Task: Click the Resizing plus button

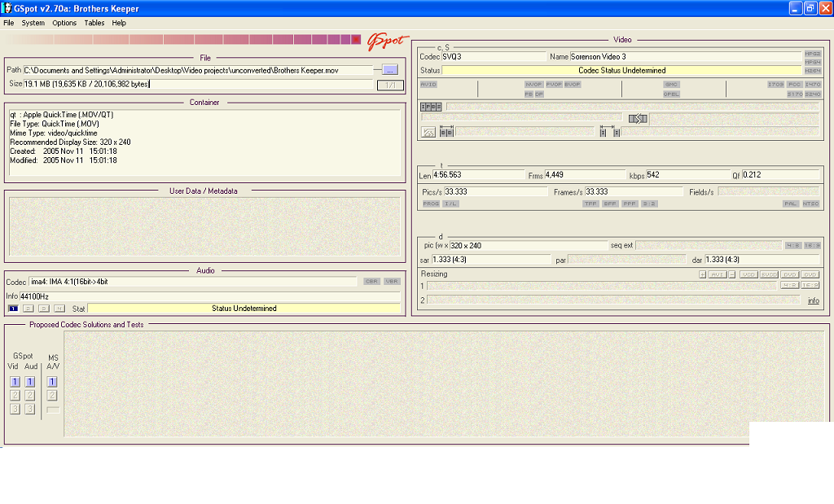Action: [x=702, y=274]
